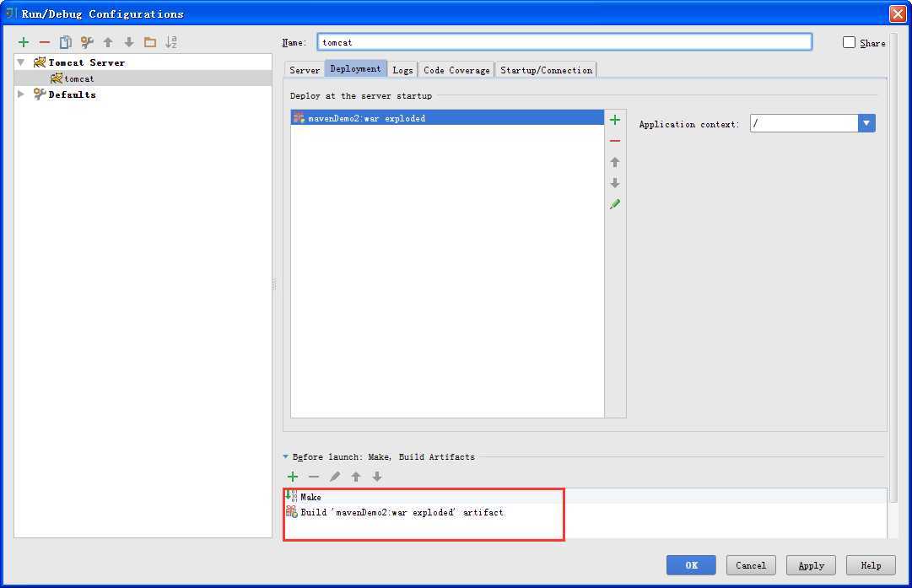Sort configurations alphabetically
This screenshot has width=912, height=588.
tap(171, 42)
